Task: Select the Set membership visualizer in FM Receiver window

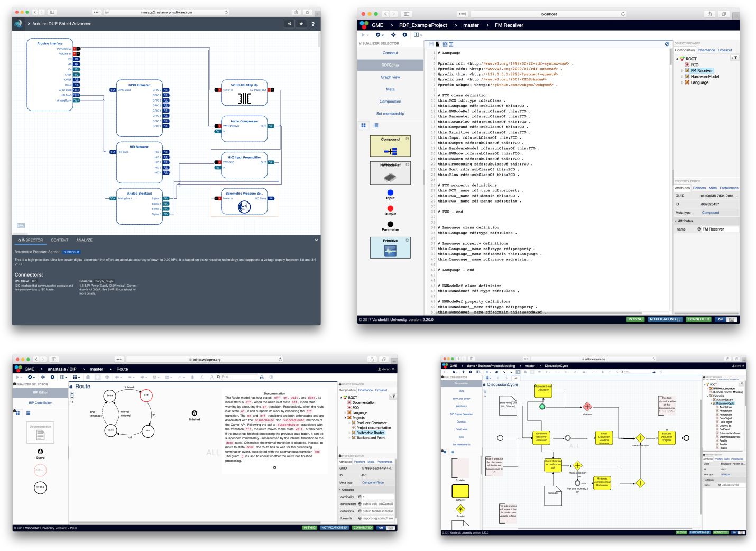Action: pos(390,114)
